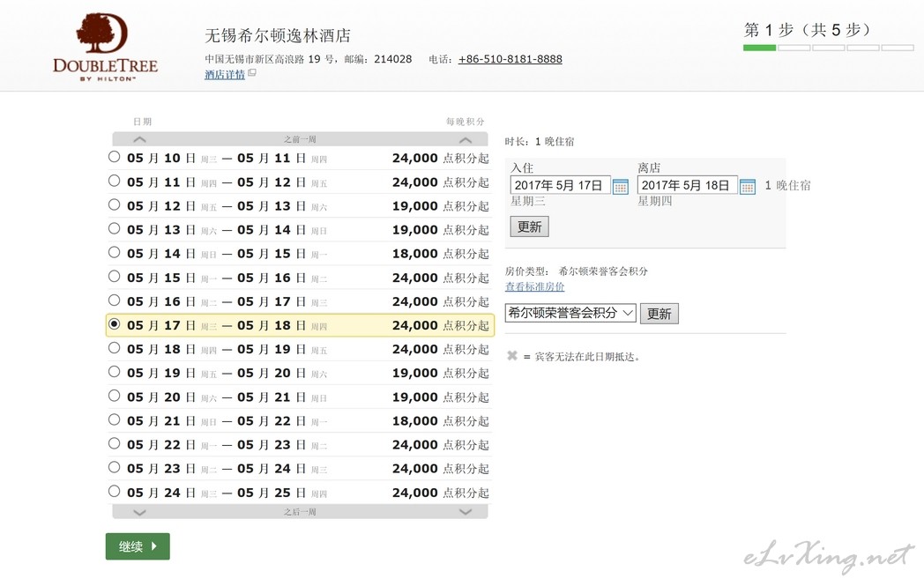Image resolution: width=924 pixels, height=586 pixels.
Task: Click the 日期 column header
Action: (143, 122)
